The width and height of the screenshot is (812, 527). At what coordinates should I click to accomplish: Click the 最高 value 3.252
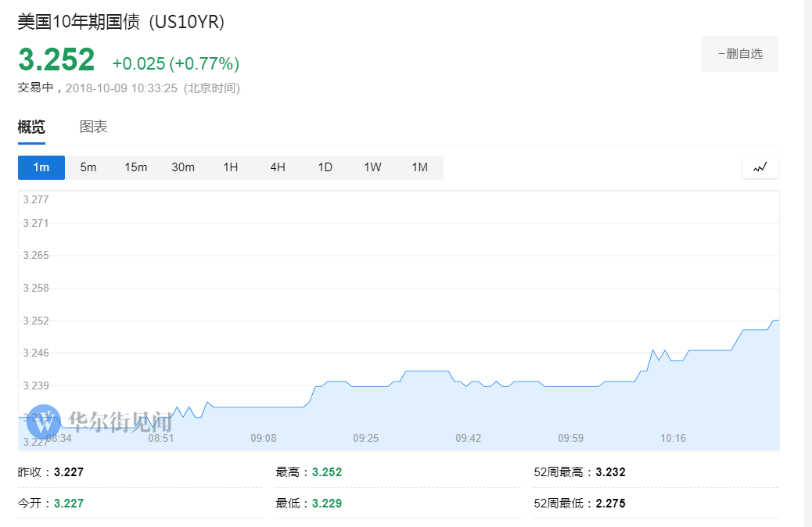pos(327,472)
